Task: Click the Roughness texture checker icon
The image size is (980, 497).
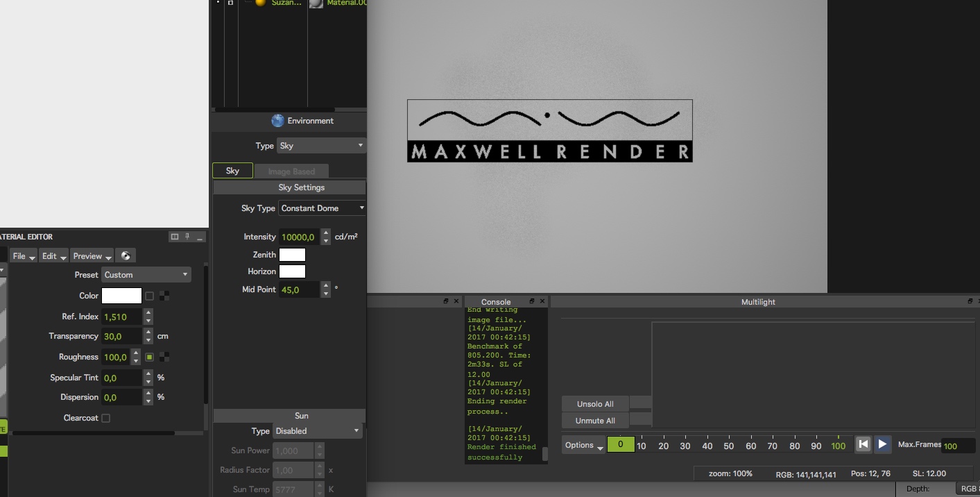Action: click(x=164, y=357)
